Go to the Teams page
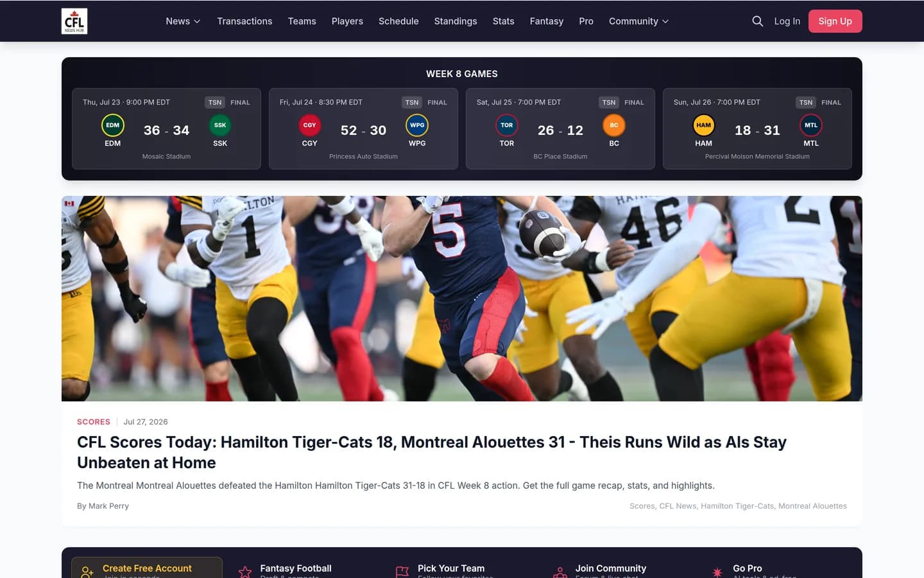 coord(302,21)
